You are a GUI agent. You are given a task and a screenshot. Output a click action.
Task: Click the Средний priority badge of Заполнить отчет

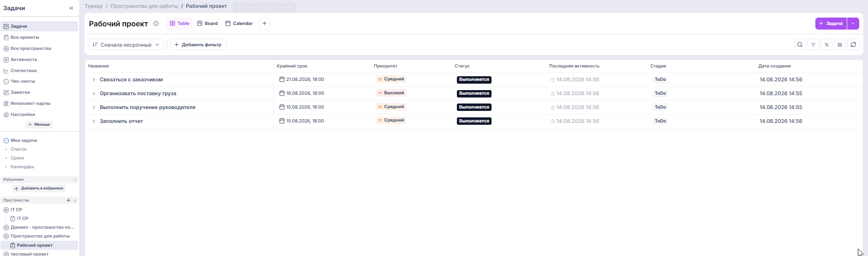[391, 120]
